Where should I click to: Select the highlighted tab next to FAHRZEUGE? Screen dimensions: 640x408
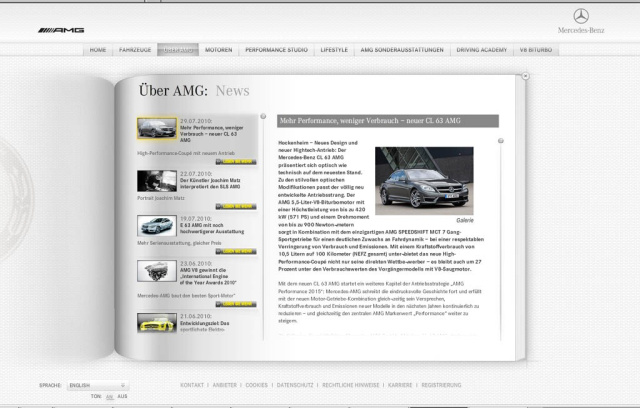point(178,50)
